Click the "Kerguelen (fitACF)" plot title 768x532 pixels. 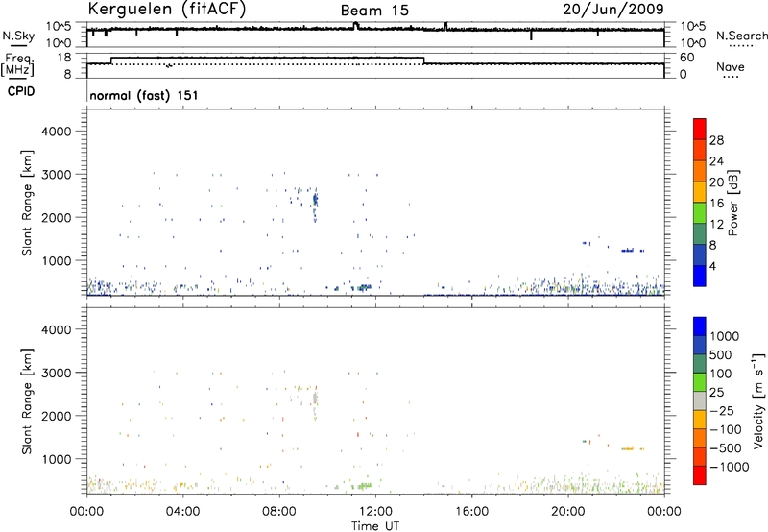pyautogui.click(x=166, y=9)
